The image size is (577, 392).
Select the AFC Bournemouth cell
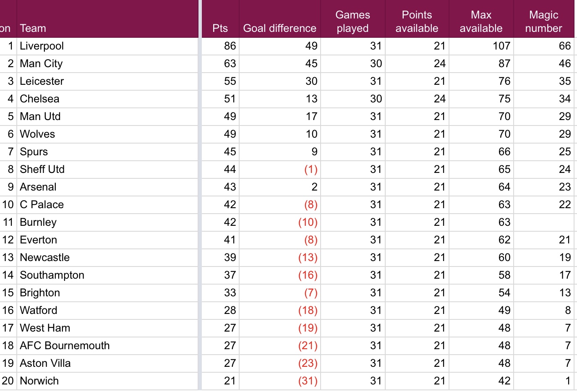pos(65,345)
